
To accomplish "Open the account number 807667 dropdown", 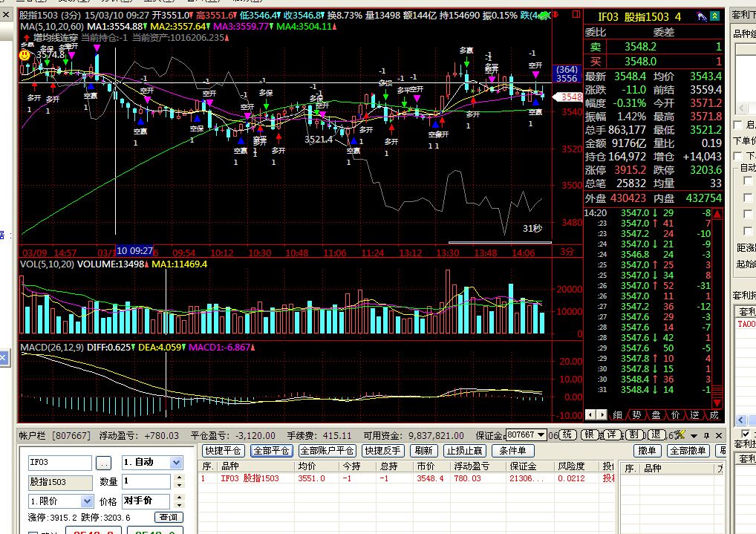I will tap(540, 435).
